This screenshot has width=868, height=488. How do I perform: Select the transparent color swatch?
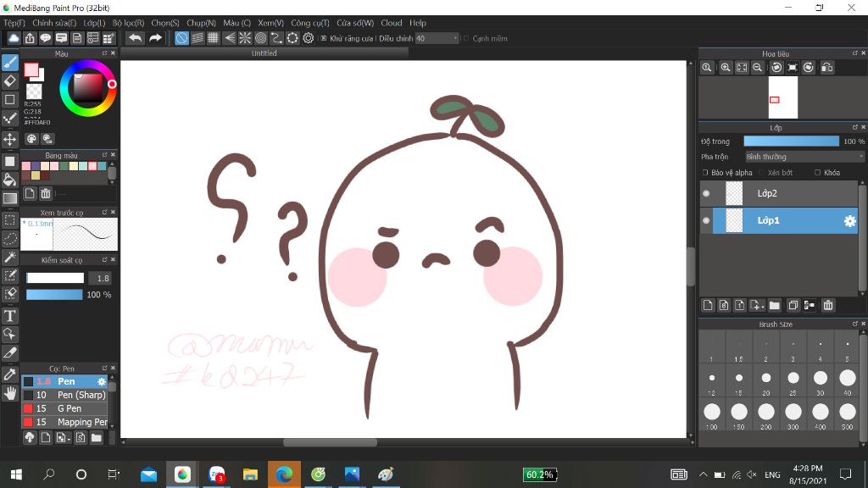coord(34,91)
